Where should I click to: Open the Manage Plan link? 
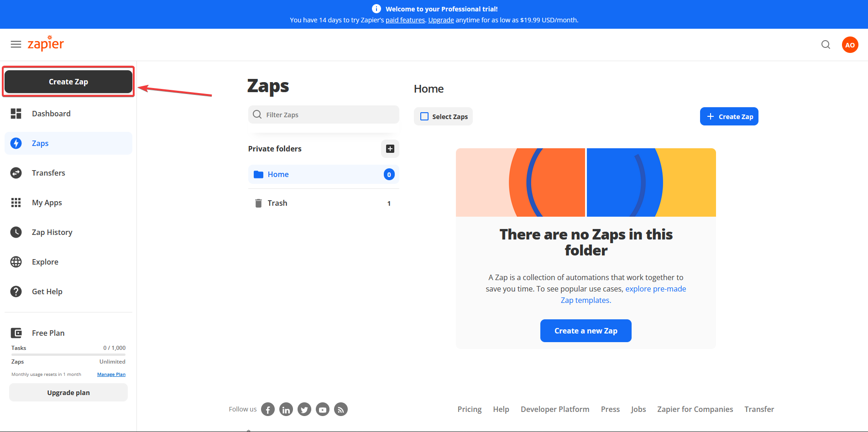[111, 375]
